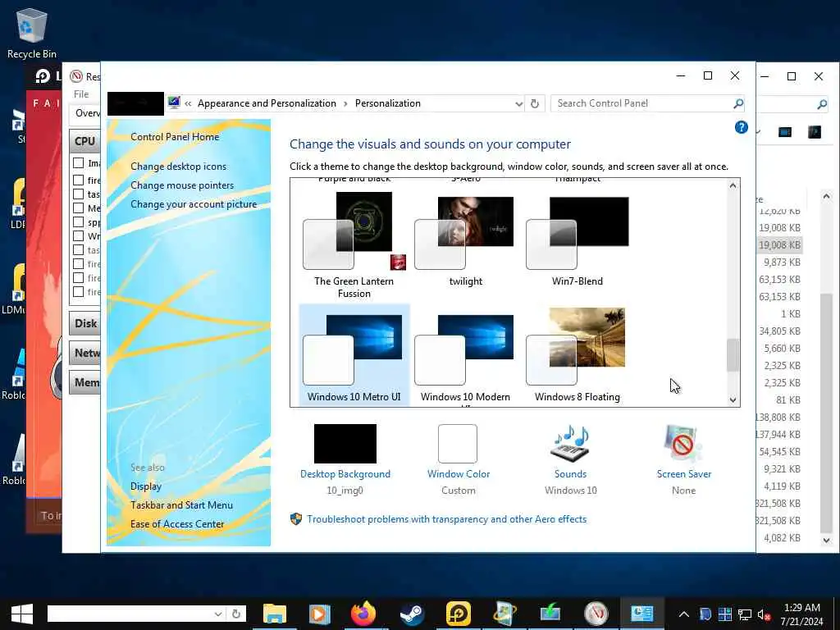The width and height of the screenshot is (840, 630).
Task: Open the Sounds keyboard-and-notes icon
Action: click(x=571, y=444)
